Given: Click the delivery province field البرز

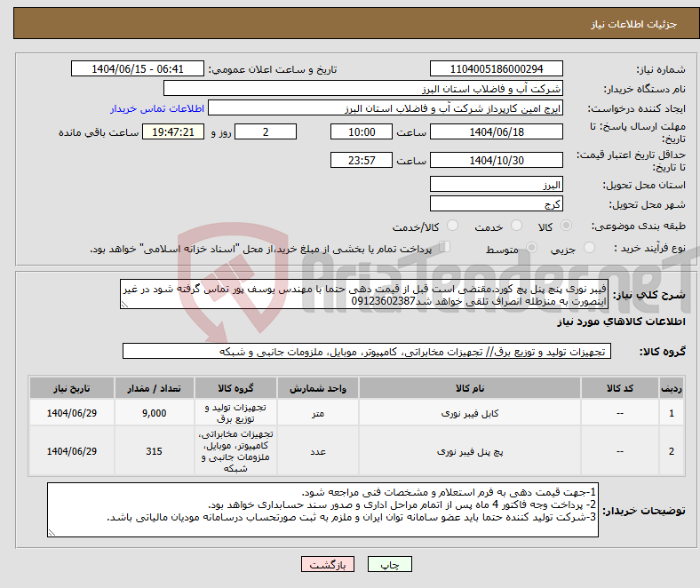Looking at the screenshot, I should click(496, 185).
